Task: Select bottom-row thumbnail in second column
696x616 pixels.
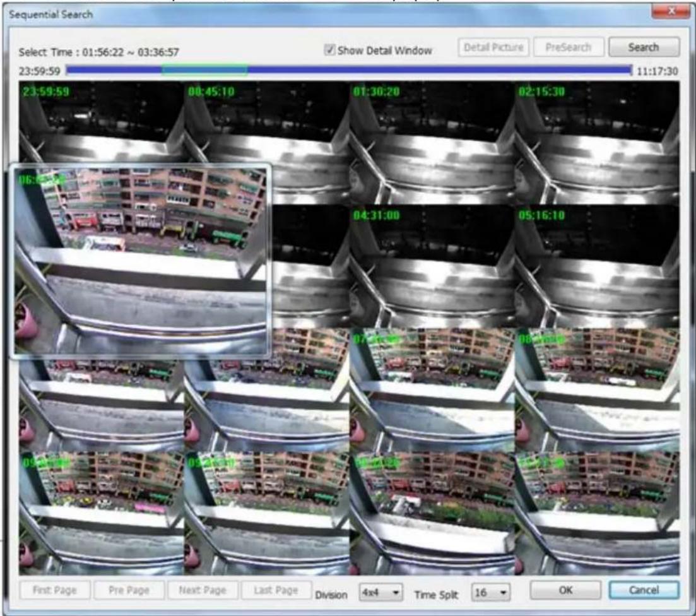Action: [x=266, y=513]
